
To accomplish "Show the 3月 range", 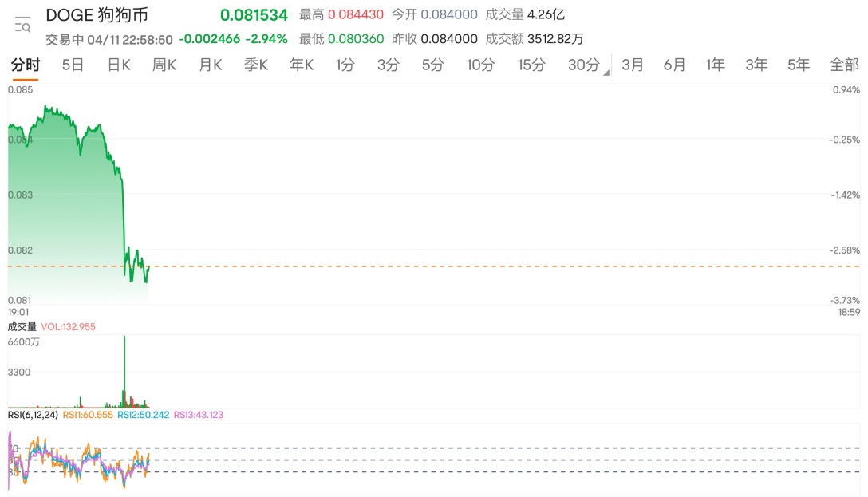I will point(632,65).
